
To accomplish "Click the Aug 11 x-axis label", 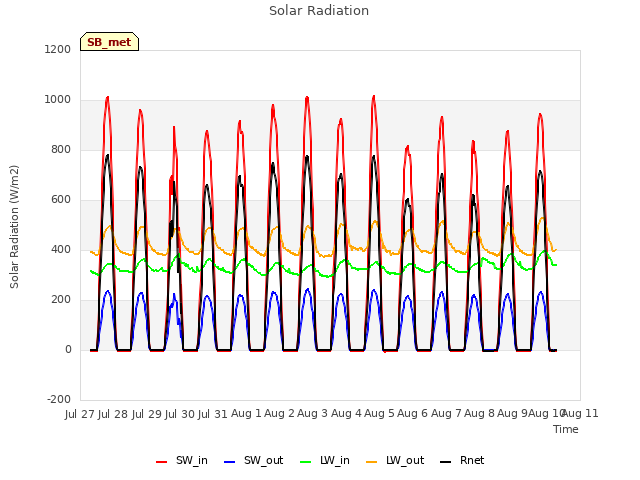I will coord(581,414).
